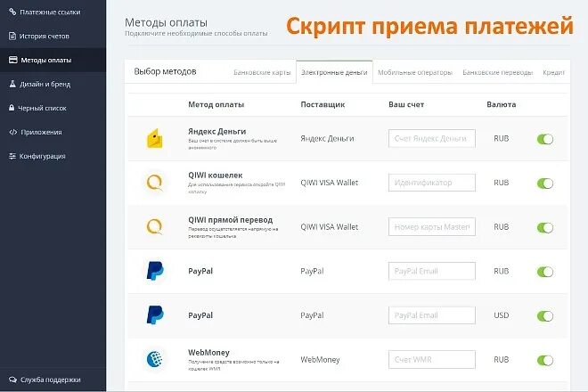Select the Электронные деньги tab
Screen dimensions: 588x392
pos(334,72)
